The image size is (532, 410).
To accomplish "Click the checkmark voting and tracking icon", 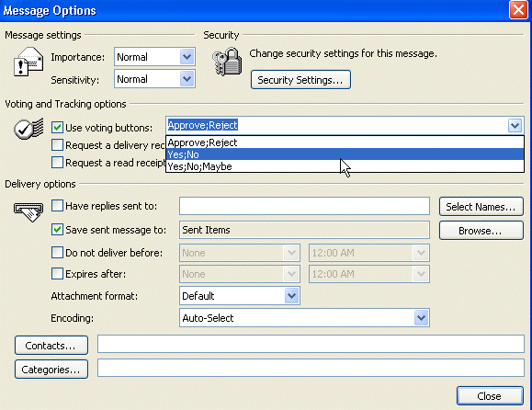I will point(28,129).
